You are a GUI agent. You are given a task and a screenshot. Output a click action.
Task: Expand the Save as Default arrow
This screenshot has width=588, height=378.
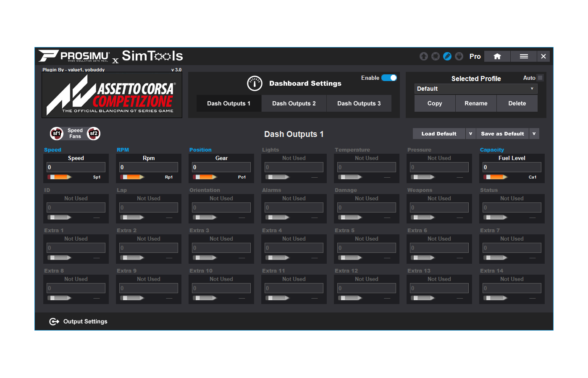coord(534,134)
